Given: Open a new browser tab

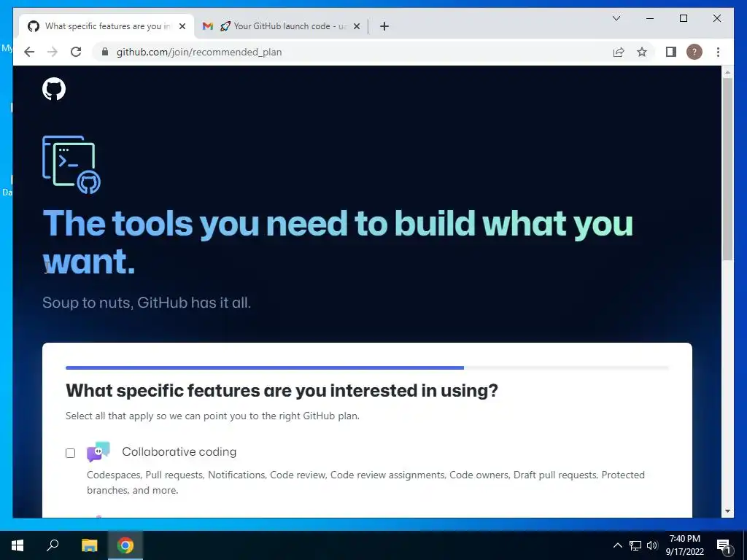Looking at the screenshot, I should click(384, 26).
